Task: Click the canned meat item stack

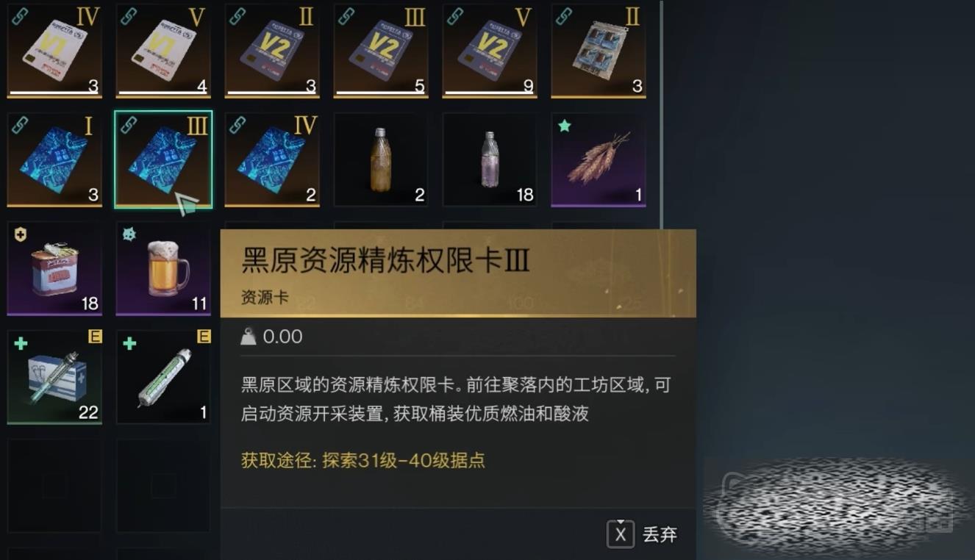Action: point(54,268)
